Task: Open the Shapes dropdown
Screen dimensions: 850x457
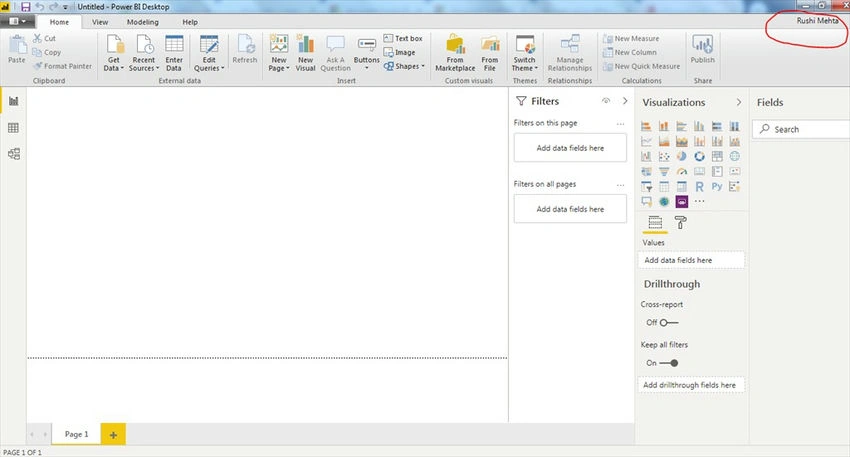Action: 404,66
